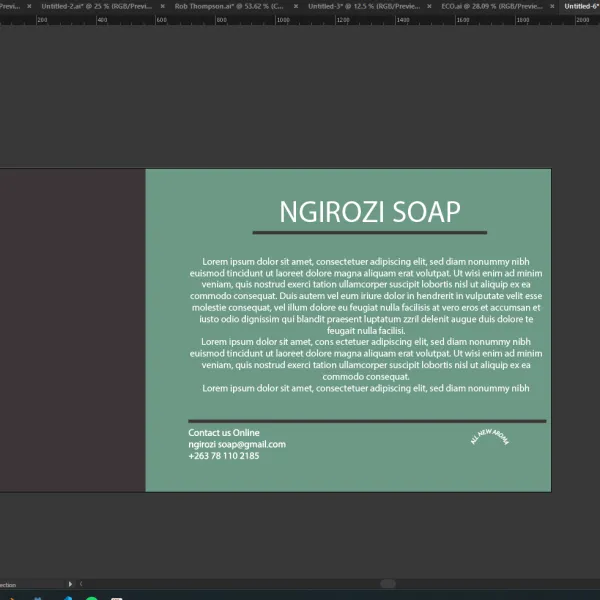Select the dark line above Contact us Online
The image size is (600, 600).
[367, 421]
